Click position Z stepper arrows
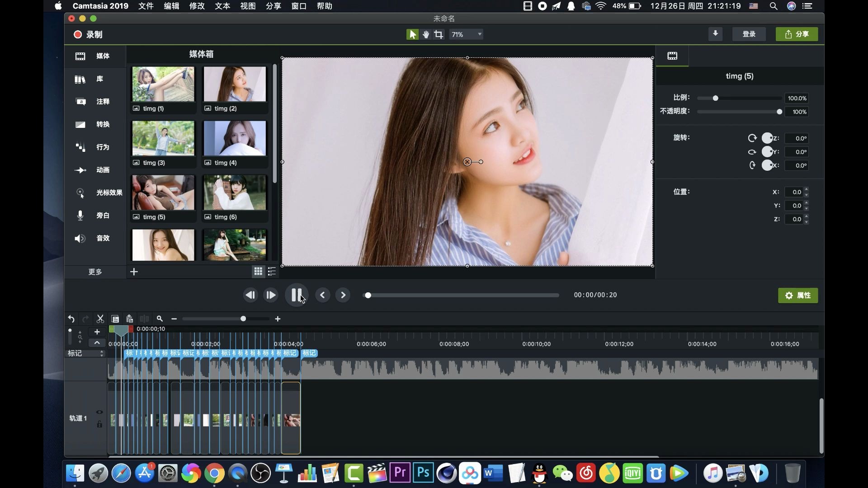 pyautogui.click(x=807, y=219)
